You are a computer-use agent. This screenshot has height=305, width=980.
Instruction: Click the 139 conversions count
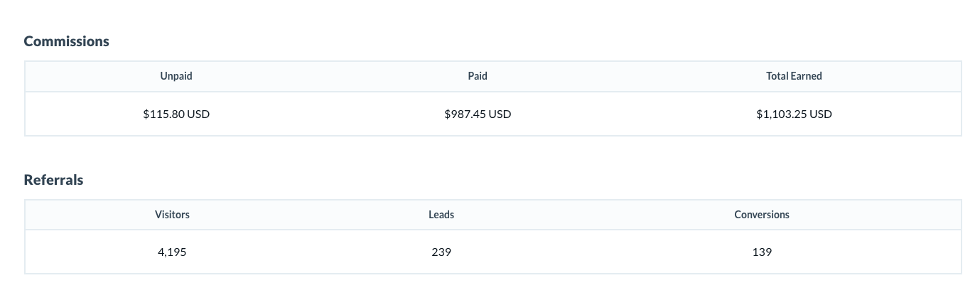762,252
